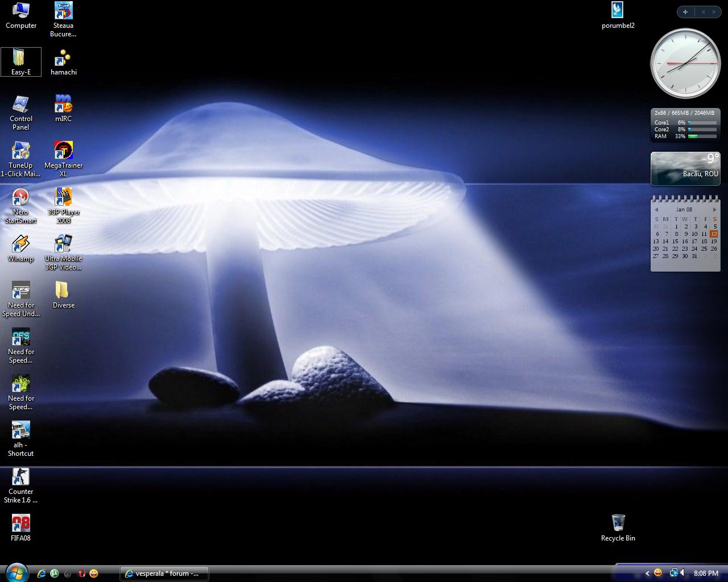This screenshot has width=728, height=582.
Task: Click the sidebar add gadgets plus button
Action: pyautogui.click(x=685, y=12)
